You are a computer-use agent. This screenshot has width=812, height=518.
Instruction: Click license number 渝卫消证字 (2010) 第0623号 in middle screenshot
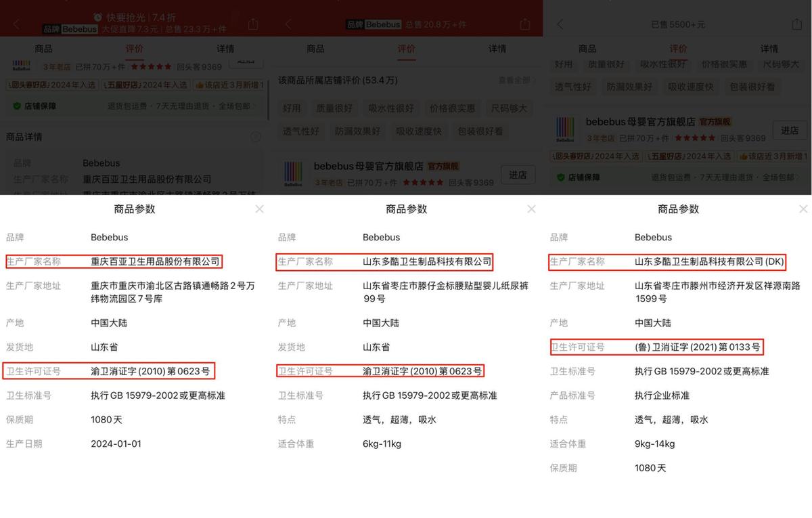(x=422, y=371)
